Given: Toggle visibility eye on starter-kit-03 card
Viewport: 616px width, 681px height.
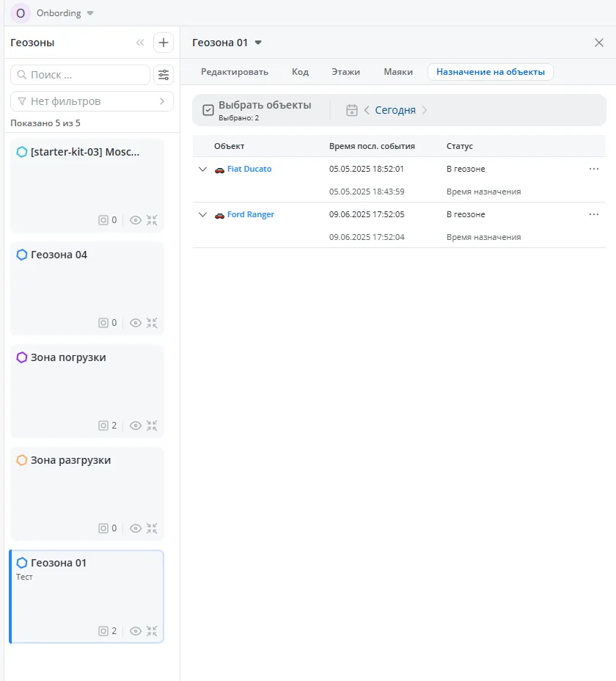Looking at the screenshot, I should click(135, 219).
